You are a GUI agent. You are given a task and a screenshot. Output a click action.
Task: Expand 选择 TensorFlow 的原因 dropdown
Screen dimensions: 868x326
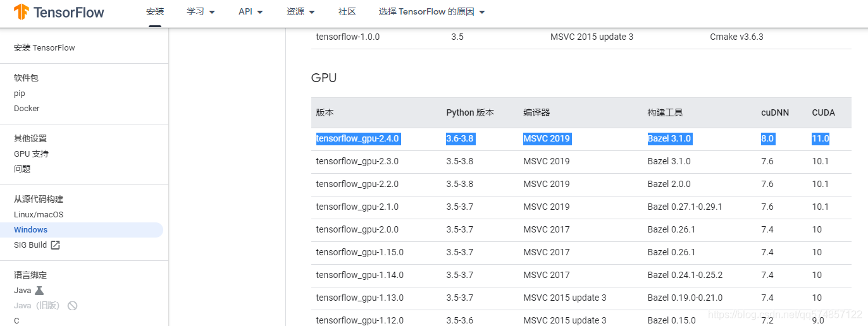coord(432,12)
